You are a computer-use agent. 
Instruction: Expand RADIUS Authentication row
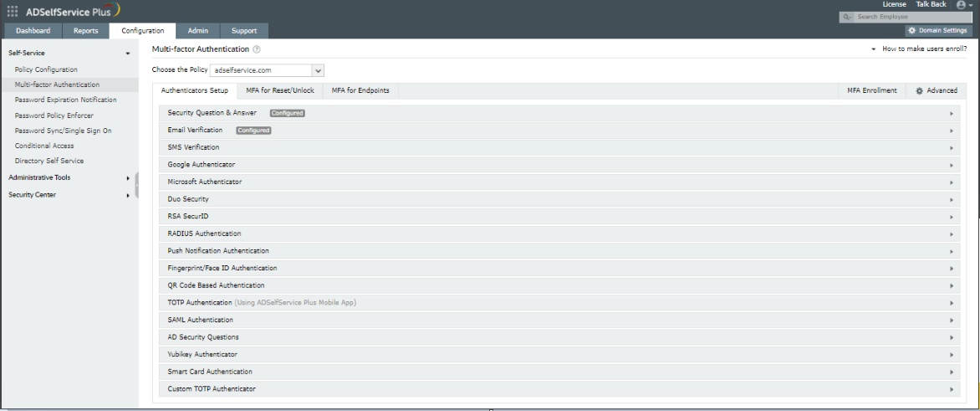pyautogui.click(x=560, y=234)
